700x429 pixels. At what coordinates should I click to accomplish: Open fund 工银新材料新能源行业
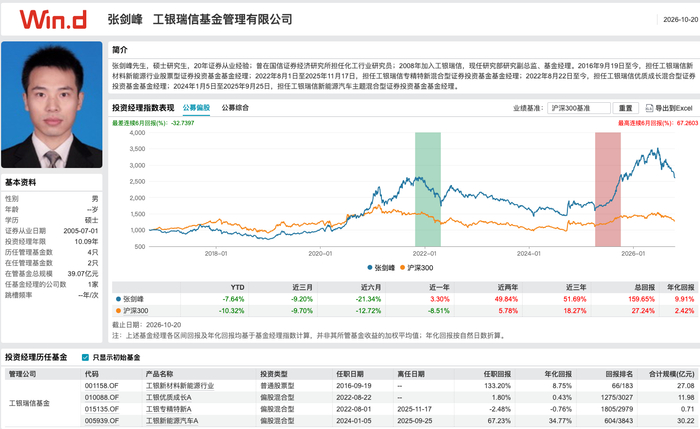[x=180, y=386]
